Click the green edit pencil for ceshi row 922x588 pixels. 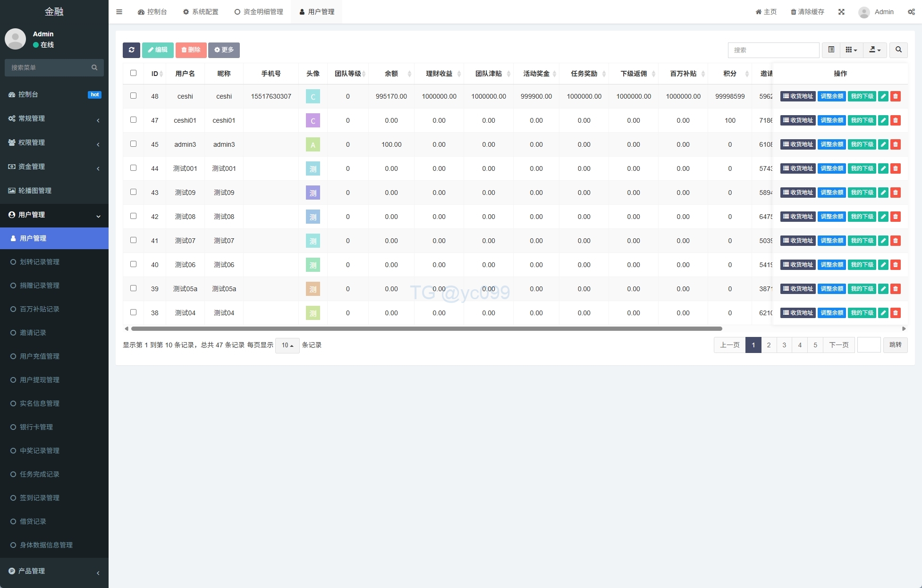pos(883,96)
